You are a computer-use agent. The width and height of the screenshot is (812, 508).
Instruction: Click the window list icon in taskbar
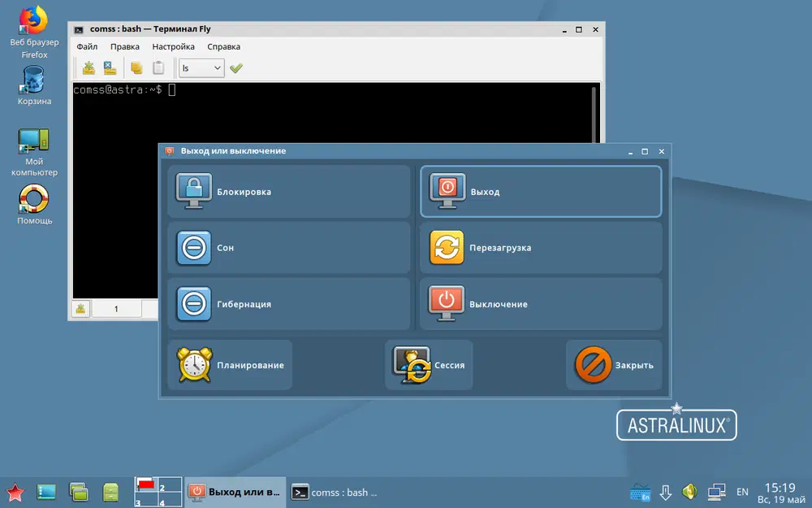click(x=79, y=492)
